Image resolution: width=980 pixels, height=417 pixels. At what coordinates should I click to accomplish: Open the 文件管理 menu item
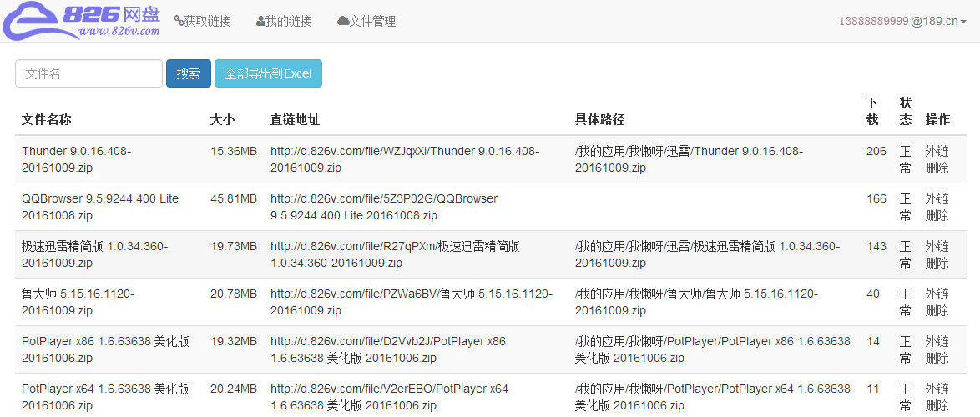(366, 21)
